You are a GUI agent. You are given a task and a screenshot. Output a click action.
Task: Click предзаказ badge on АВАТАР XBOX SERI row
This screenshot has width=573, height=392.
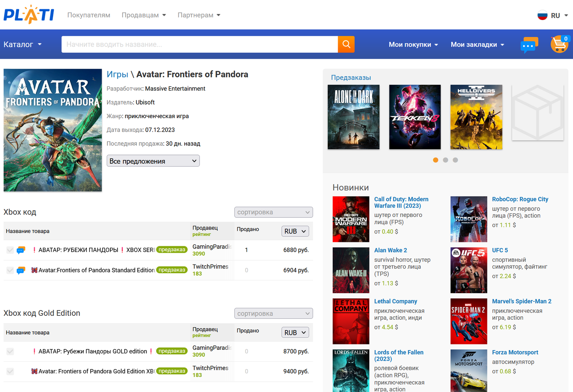click(172, 250)
